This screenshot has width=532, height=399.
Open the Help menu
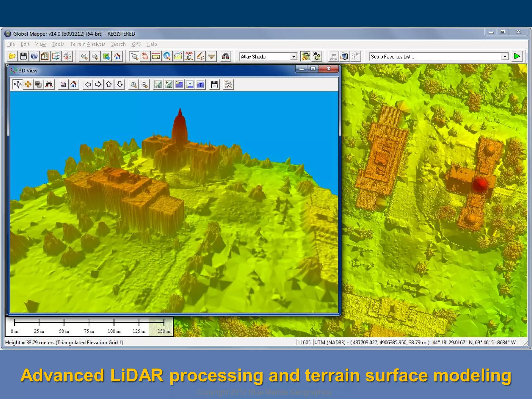[x=152, y=44]
